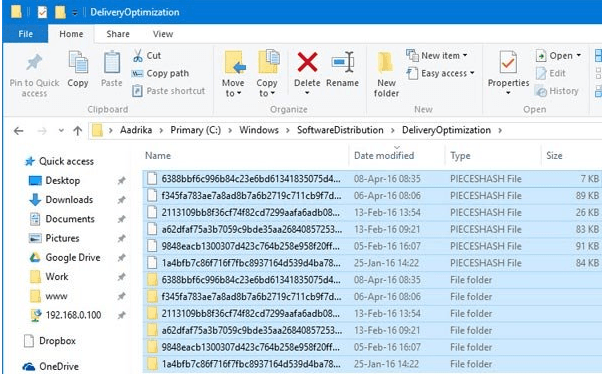
Task: Jump to Primary (C:) in address bar
Action: coord(195,130)
